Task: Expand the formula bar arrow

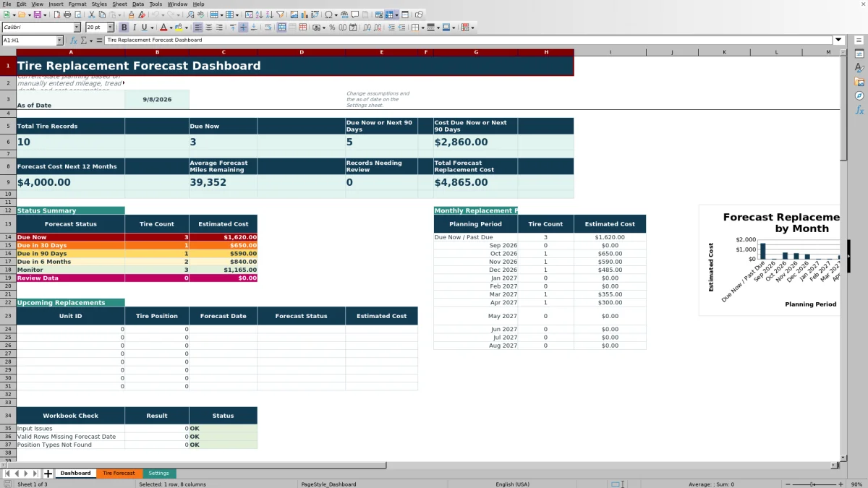Action: [x=838, y=40]
